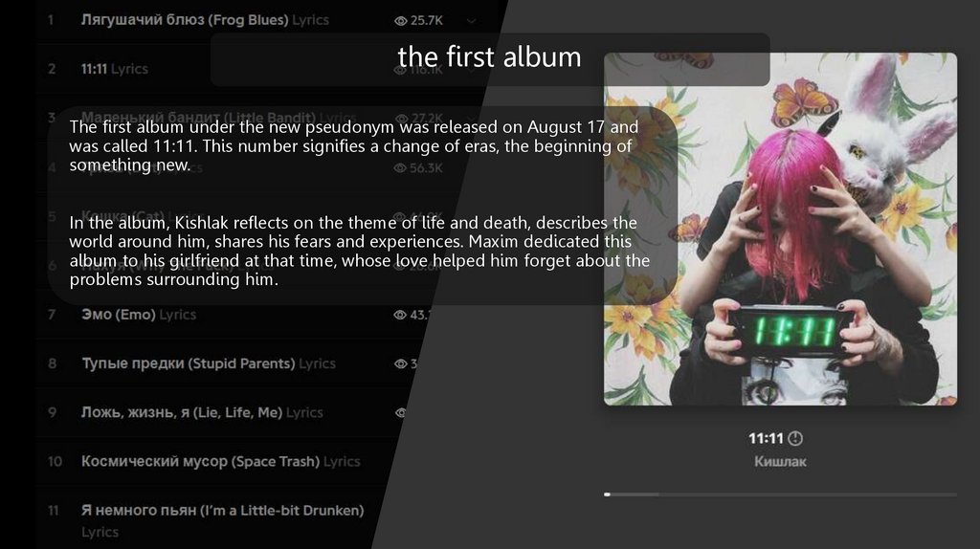This screenshot has width=980, height=549.
Task: Click the 11:11 album cover artwork
Action: tap(780, 230)
